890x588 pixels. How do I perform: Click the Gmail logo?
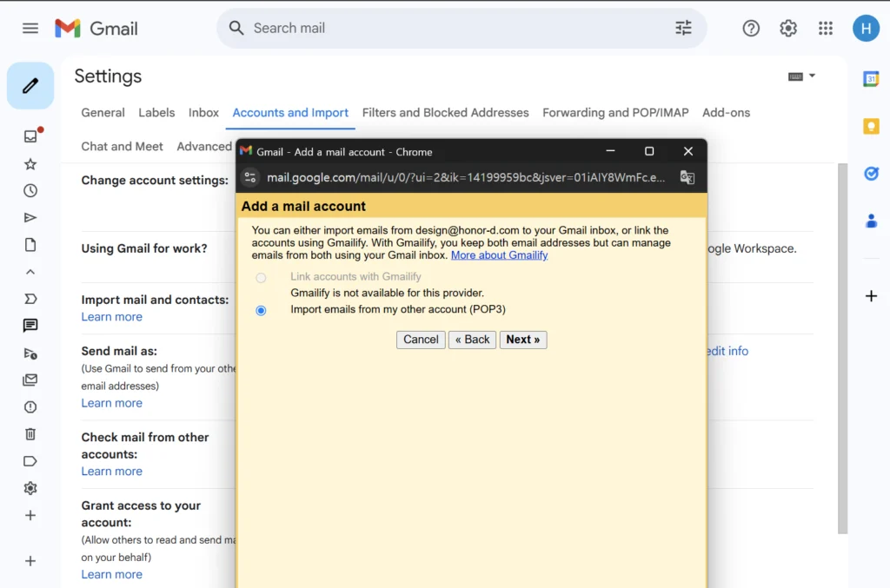96,29
